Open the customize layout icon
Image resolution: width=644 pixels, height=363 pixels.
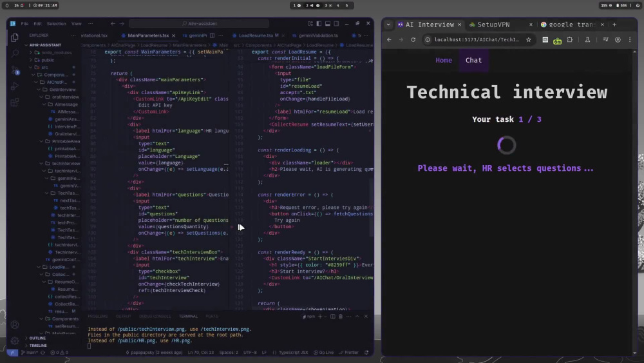[310, 23]
